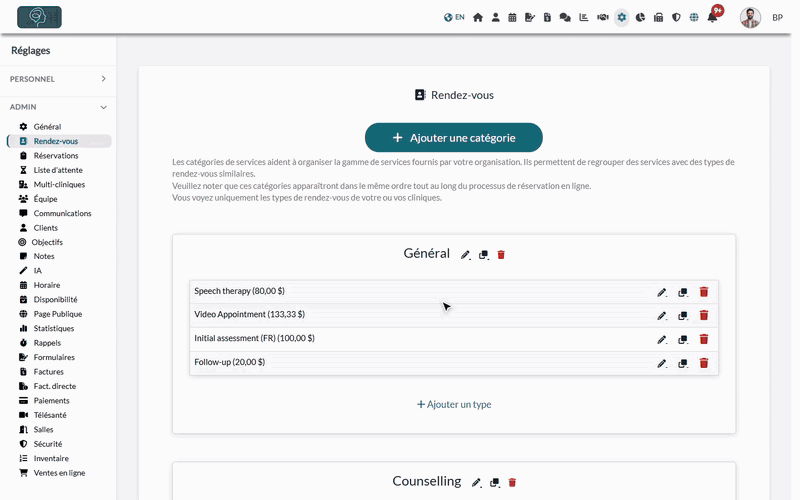Open Communications in sidebar

[62, 213]
